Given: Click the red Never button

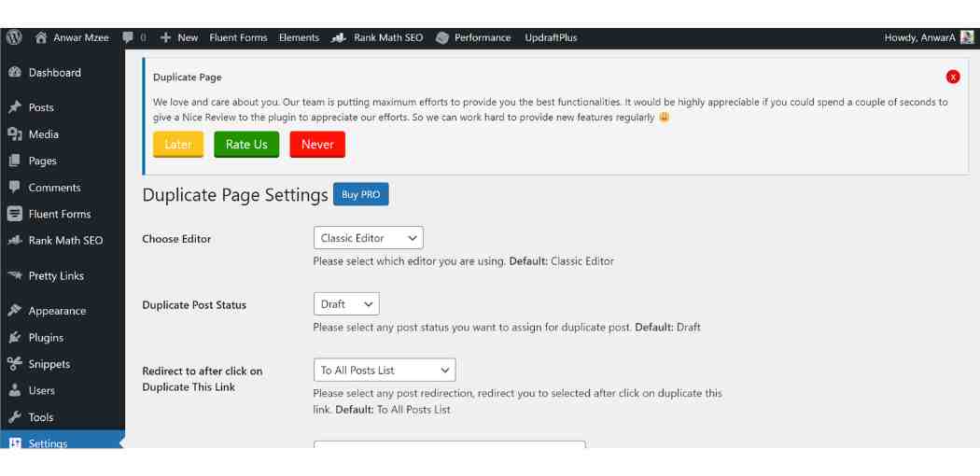Looking at the screenshot, I should [317, 145].
